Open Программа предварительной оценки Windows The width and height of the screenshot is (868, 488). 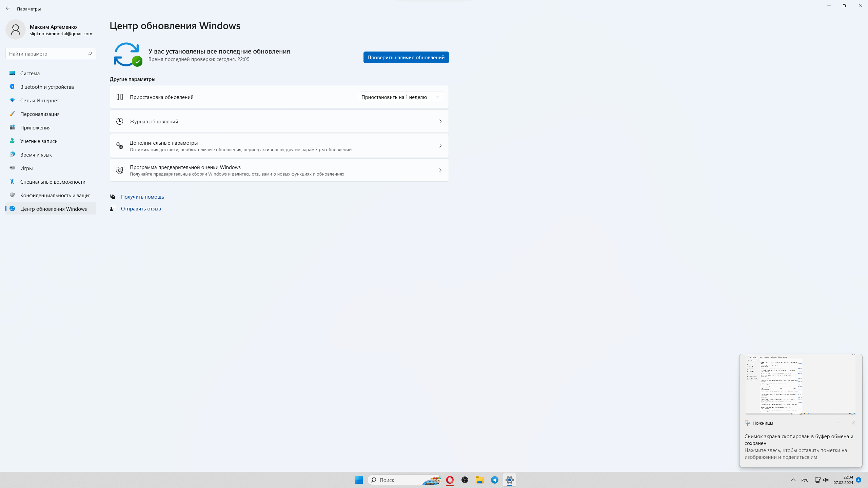279,170
